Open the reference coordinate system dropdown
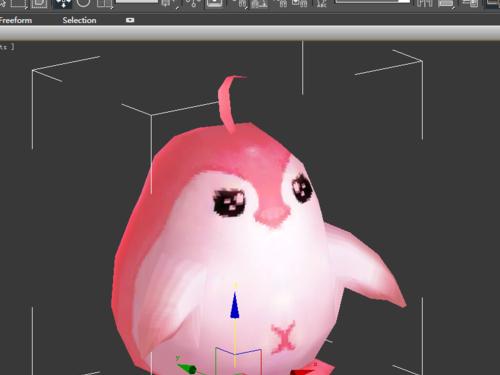 tap(137, 2)
